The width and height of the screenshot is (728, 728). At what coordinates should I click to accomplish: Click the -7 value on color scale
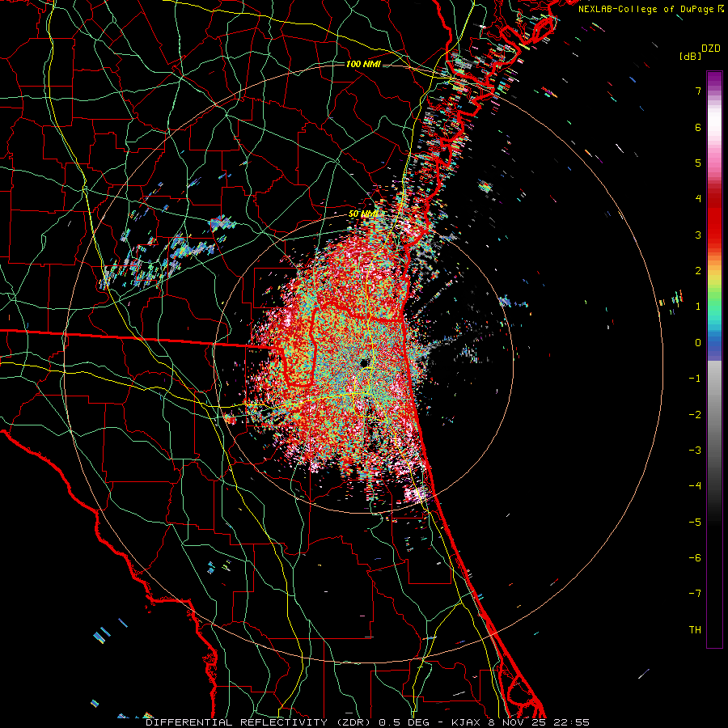(695, 594)
